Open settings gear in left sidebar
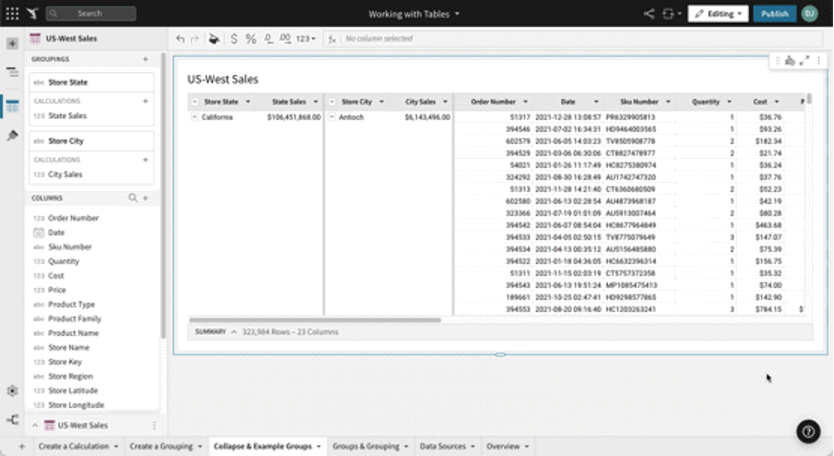Viewport: 834px width, 456px height. 12,391
